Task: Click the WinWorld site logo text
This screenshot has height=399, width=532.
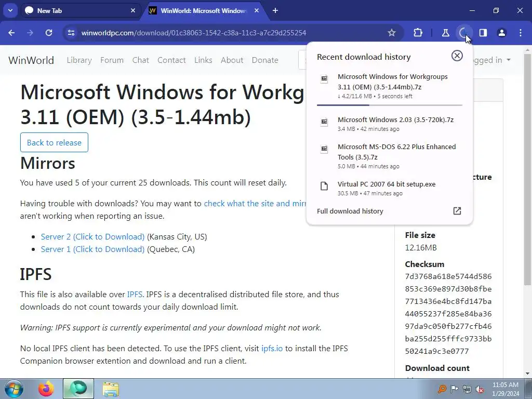Action: point(31,60)
